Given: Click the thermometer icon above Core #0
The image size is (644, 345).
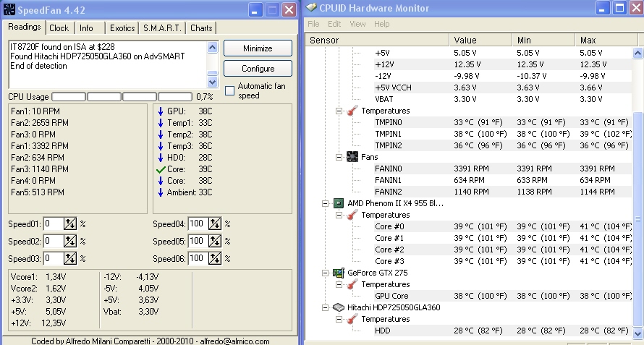Looking at the screenshot, I should click(352, 215).
